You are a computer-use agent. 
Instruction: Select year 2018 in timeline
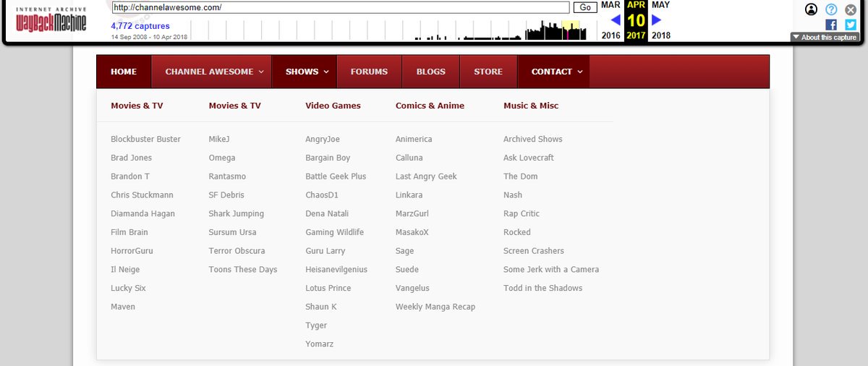(x=660, y=35)
